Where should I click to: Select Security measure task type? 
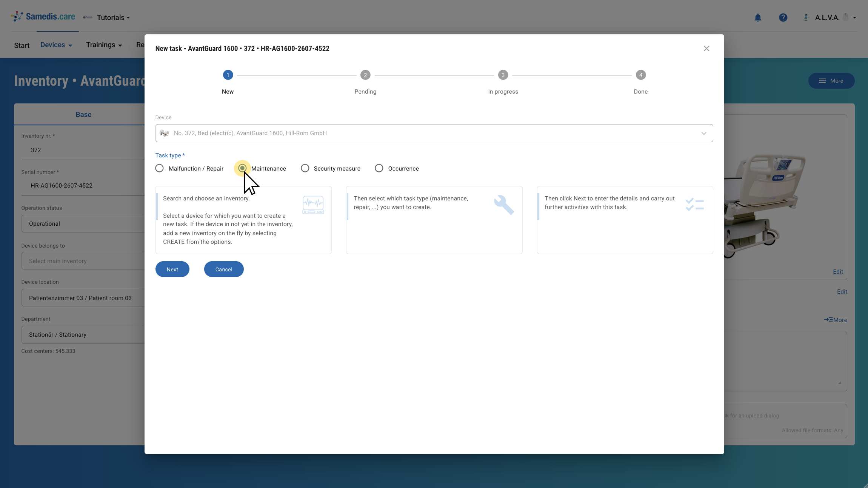(305, 168)
